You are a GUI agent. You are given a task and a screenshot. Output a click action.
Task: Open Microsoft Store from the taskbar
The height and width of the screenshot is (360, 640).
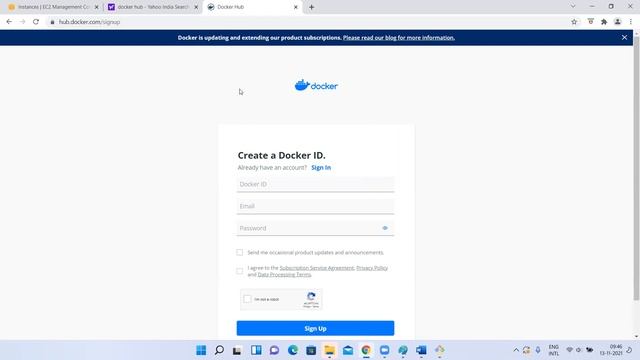click(311, 350)
